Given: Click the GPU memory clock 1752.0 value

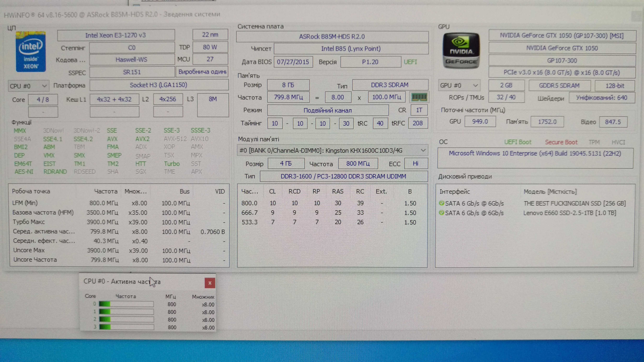Looking at the screenshot, I should coord(547,122).
